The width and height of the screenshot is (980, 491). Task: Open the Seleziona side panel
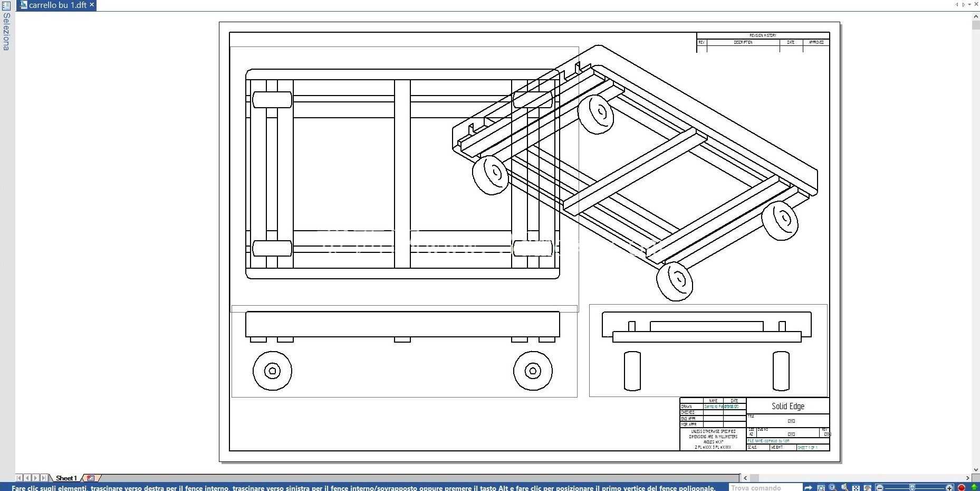click(x=6, y=32)
